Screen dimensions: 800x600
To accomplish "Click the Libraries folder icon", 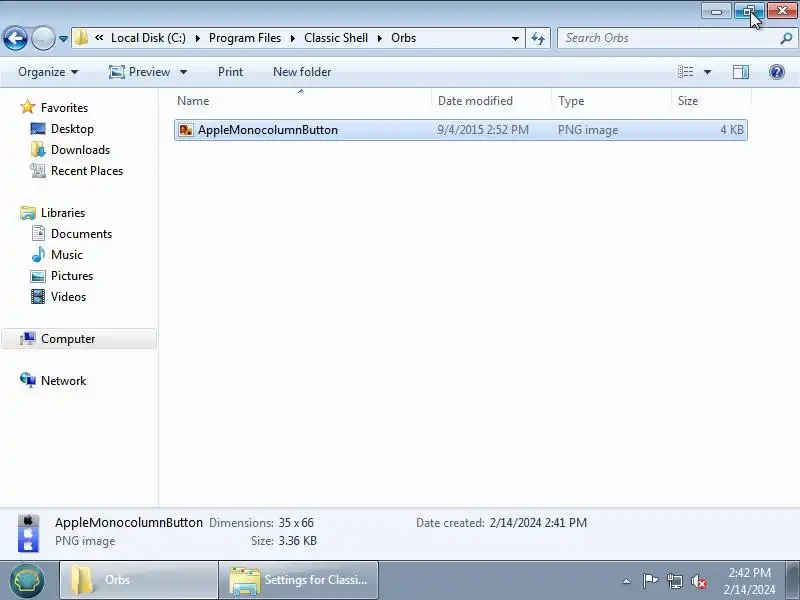I will (28, 213).
